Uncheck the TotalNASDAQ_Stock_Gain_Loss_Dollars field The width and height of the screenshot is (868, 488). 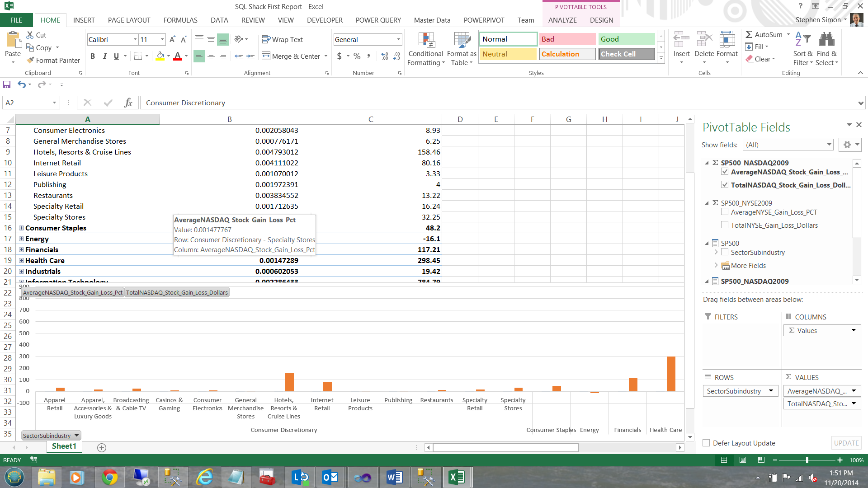pos(725,185)
